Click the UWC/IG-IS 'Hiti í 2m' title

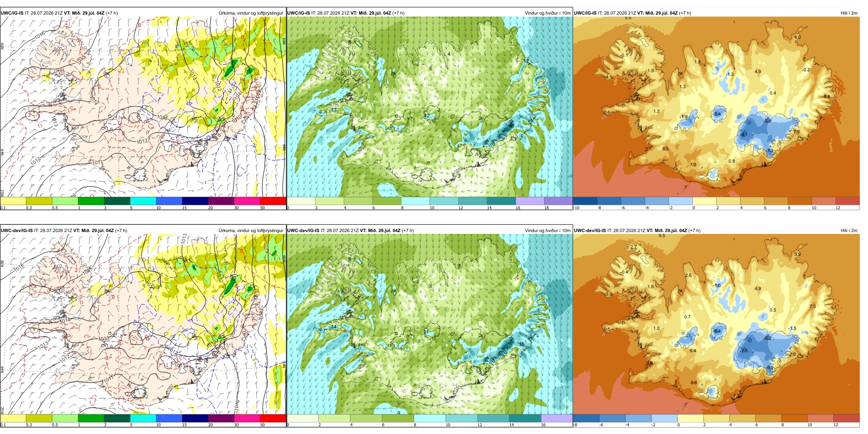coord(849,13)
